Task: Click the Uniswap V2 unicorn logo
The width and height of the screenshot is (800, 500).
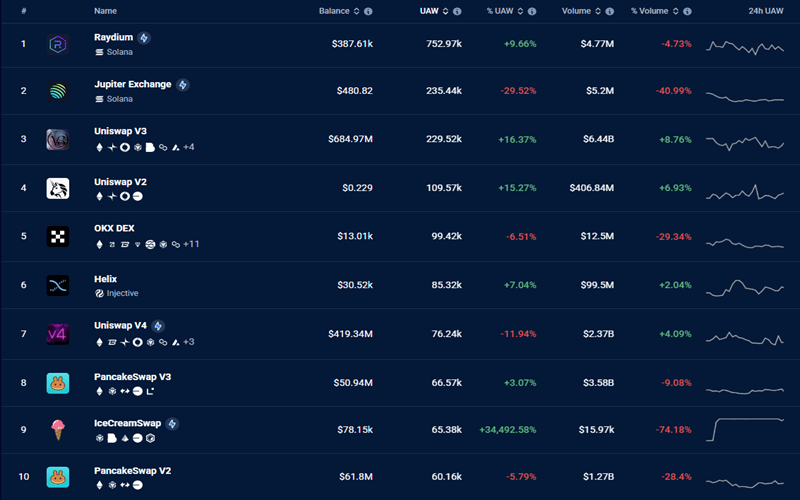Action: 58,188
